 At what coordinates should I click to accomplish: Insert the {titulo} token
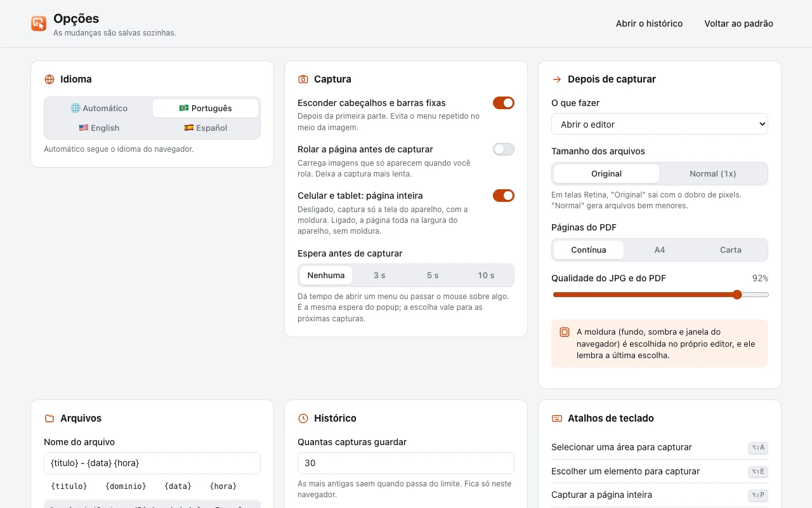pyautogui.click(x=69, y=486)
